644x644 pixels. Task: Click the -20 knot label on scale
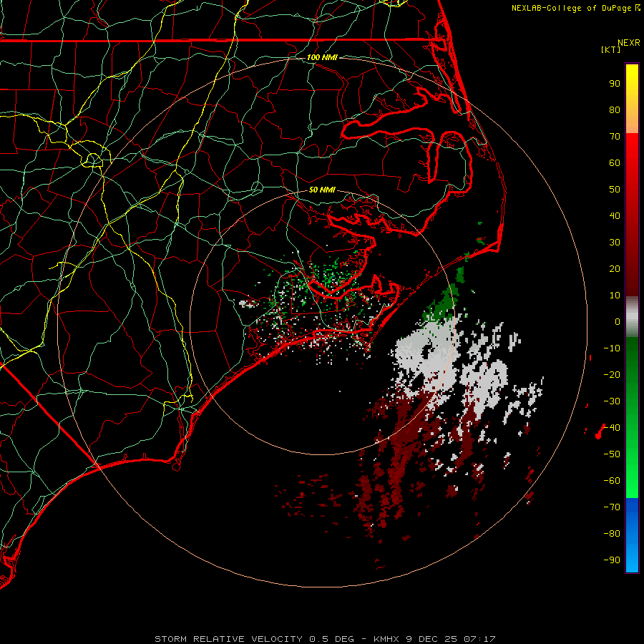tap(612, 374)
